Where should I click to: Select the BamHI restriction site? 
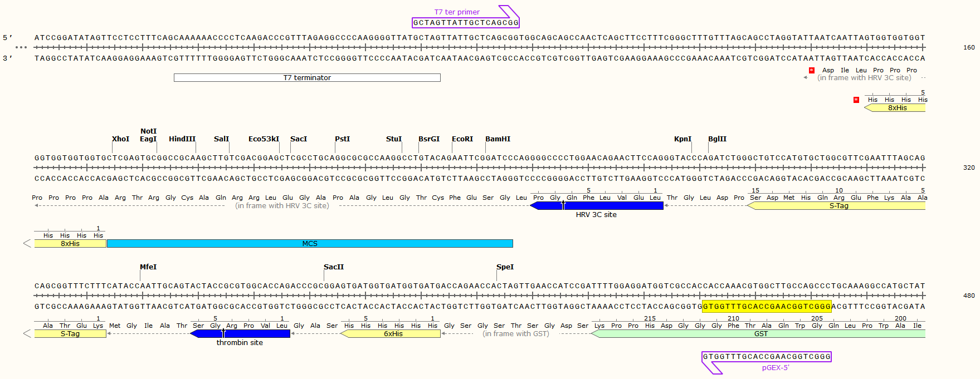click(498, 139)
